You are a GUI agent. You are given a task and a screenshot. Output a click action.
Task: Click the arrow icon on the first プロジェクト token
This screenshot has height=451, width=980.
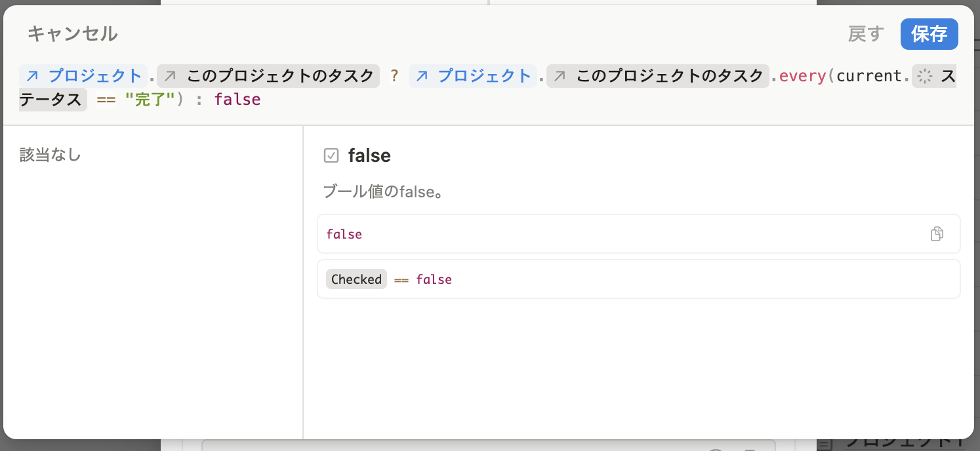coord(31,76)
